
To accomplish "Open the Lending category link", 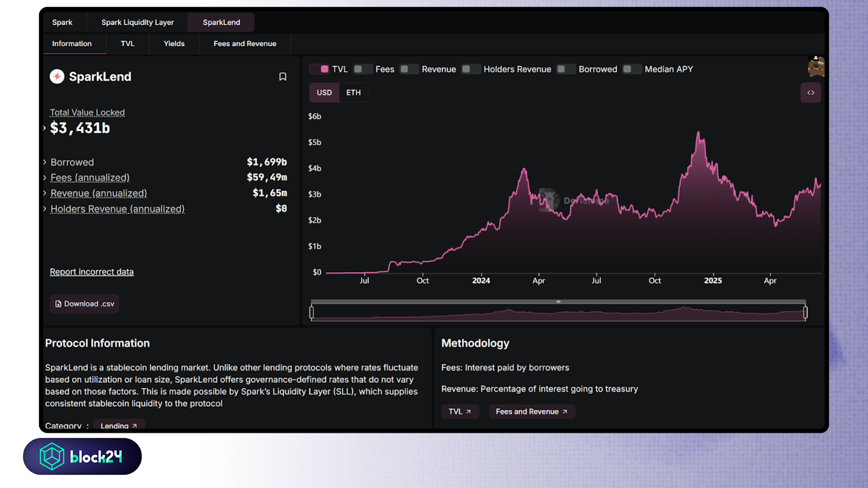I will pyautogui.click(x=119, y=426).
